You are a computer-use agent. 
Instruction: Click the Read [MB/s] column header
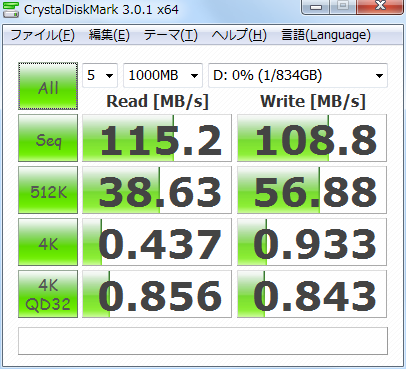click(157, 101)
